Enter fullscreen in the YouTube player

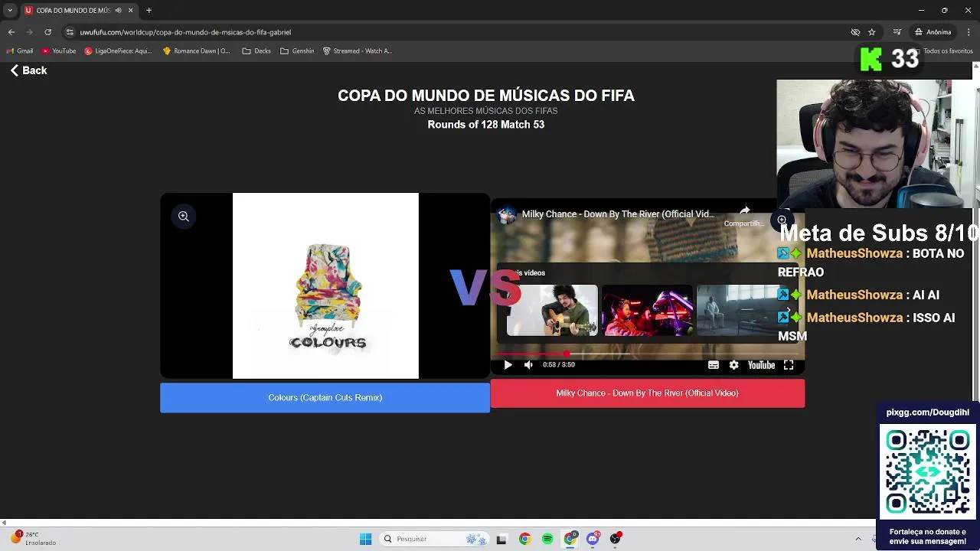pyautogui.click(x=789, y=365)
